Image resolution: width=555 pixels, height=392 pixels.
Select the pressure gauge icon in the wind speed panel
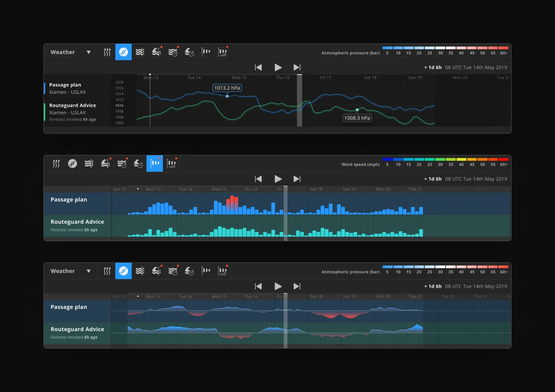[x=73, y=164]
